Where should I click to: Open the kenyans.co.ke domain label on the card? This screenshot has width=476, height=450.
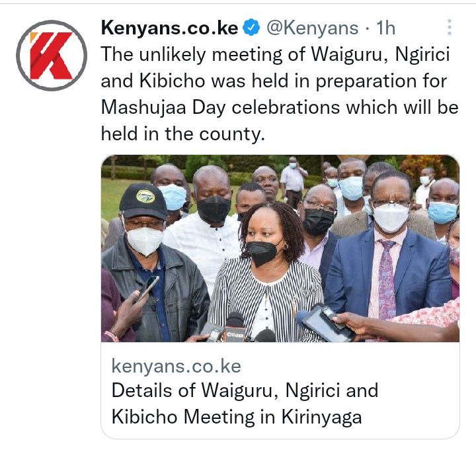(176, 366)
